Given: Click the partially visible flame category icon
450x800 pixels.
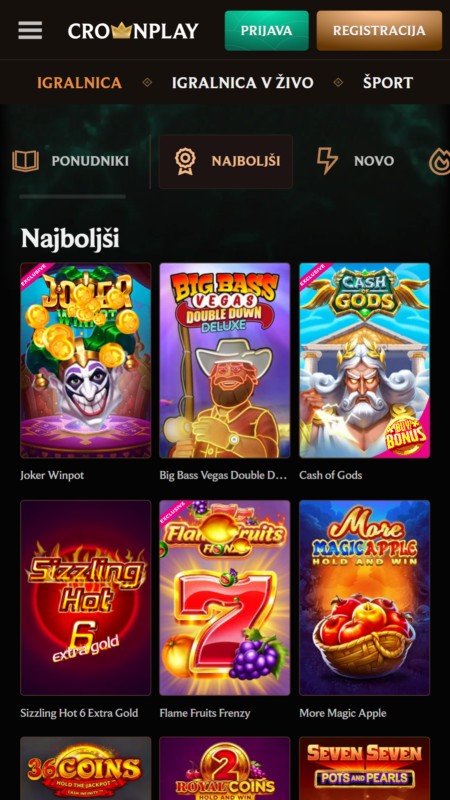Looking at the screenshot, I should pos(440,161).
